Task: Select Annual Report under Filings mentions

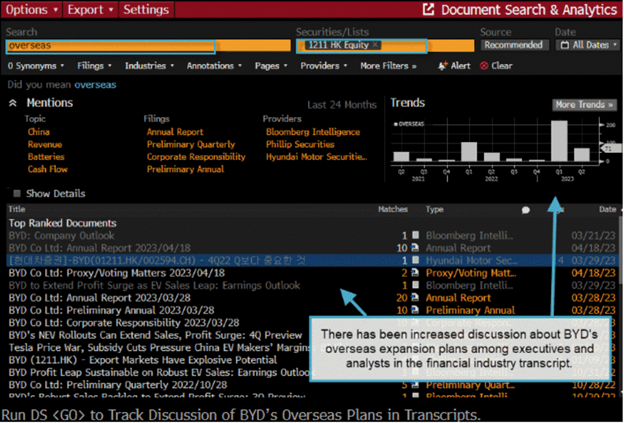Action: (x=175, y=132)
